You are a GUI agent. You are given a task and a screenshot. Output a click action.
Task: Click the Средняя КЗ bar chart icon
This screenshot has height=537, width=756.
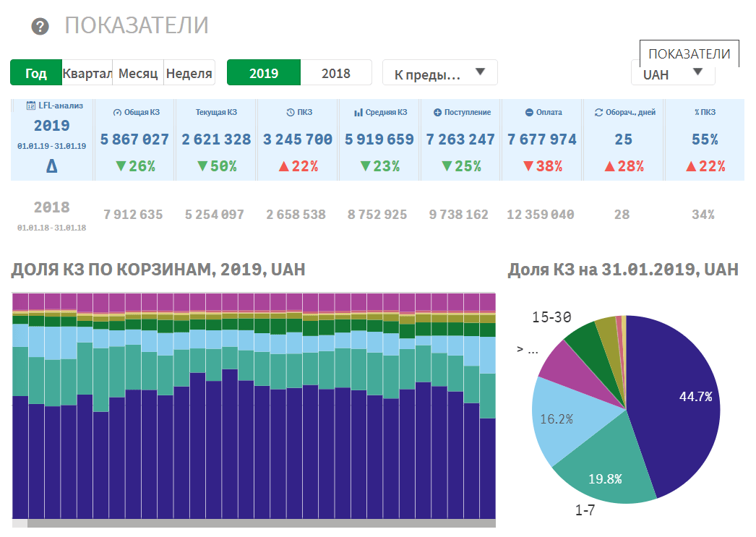coord(358,113)
